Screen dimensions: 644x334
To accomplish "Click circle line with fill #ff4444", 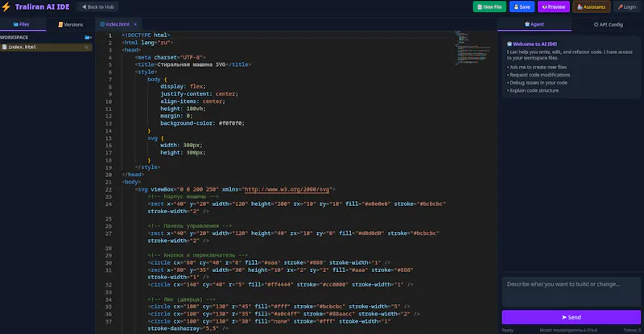I will click(280, 285).
